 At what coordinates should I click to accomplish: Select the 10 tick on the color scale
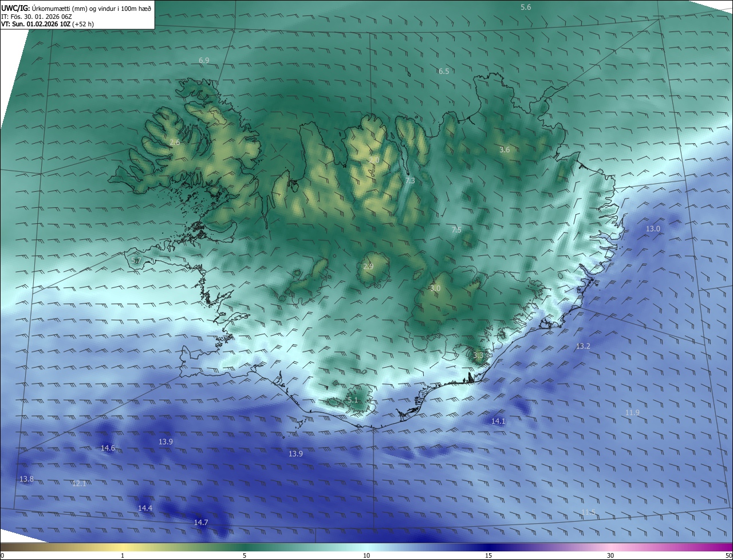366,555
